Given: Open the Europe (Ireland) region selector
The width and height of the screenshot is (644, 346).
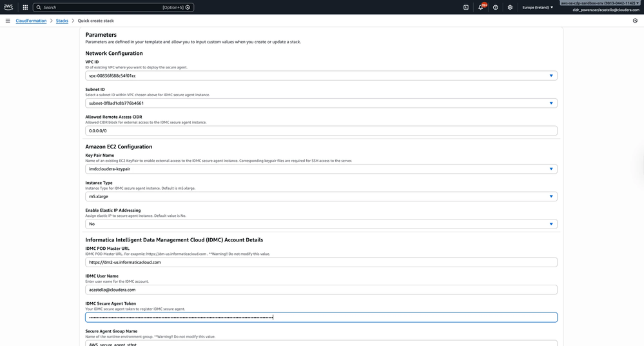Looking at the screenshot, I should (x=538, y=7).
